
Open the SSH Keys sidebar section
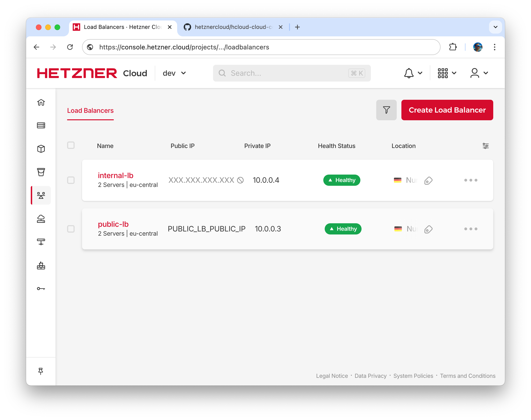point(41,288)
